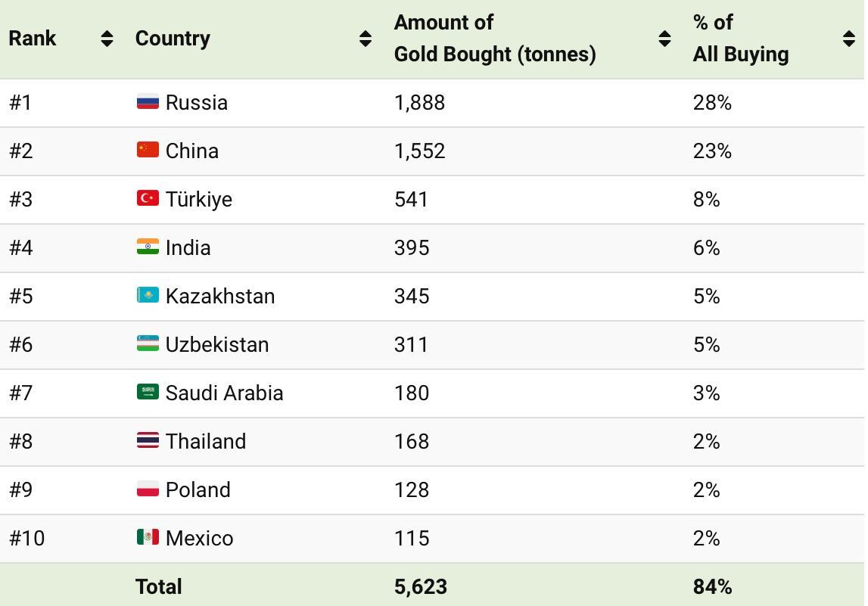The image size is (868, 606).
Task: Click China's 23% share cell
Action: point(712,151)
